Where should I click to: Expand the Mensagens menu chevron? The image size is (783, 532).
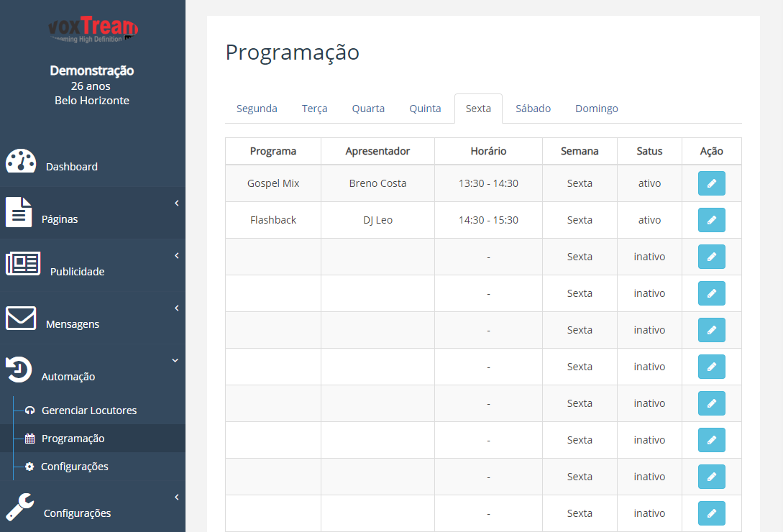point(177,308)
